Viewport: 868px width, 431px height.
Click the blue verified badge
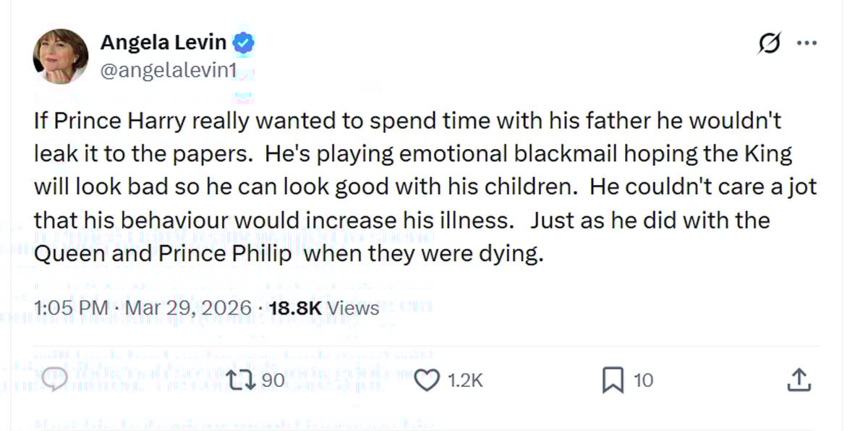[245, 43]
